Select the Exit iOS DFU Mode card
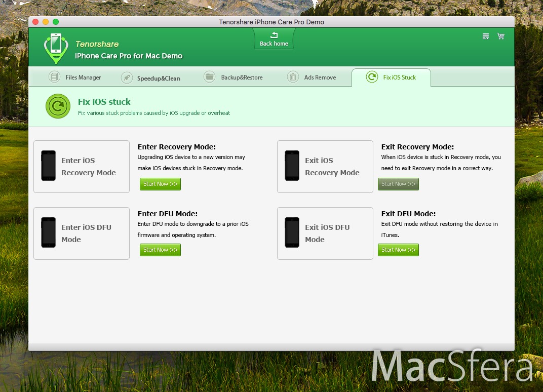The height and width of the screenshot is (392, 543). (x=325, y=233)
